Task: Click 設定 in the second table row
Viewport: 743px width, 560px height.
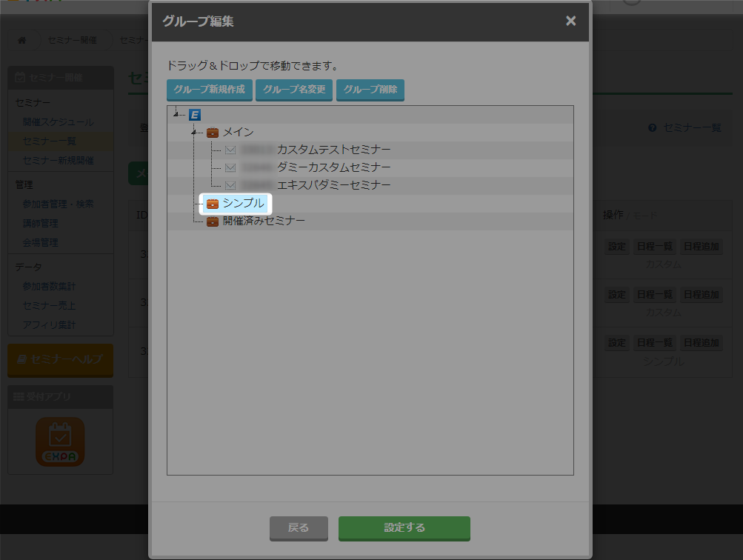Action: 617,295
